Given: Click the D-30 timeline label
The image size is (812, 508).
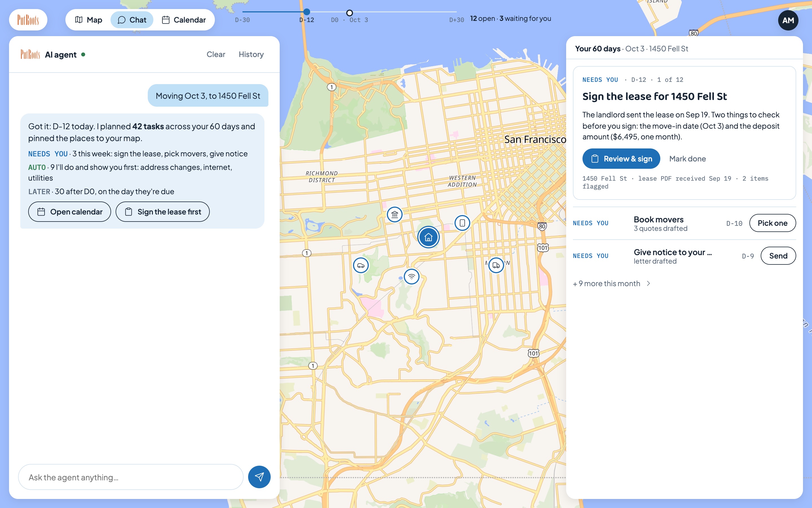Looking at the screenshot, I should tap(242, 20).
